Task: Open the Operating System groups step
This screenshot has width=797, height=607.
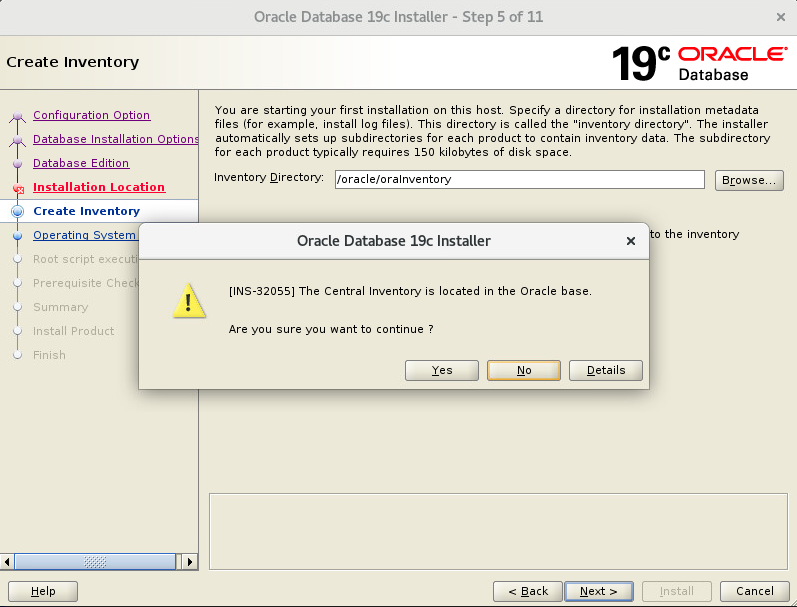Action: [85, 235]
